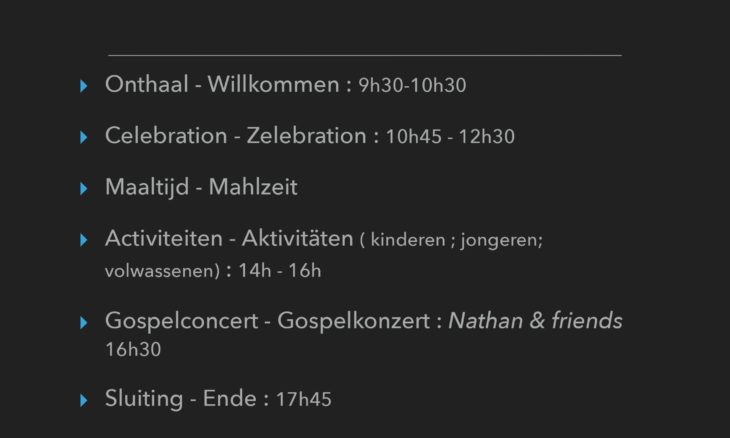Click the Maaltijd - Mahlzeit line
This screenshot has width=730, height=438.
click(x=201, y=188)
